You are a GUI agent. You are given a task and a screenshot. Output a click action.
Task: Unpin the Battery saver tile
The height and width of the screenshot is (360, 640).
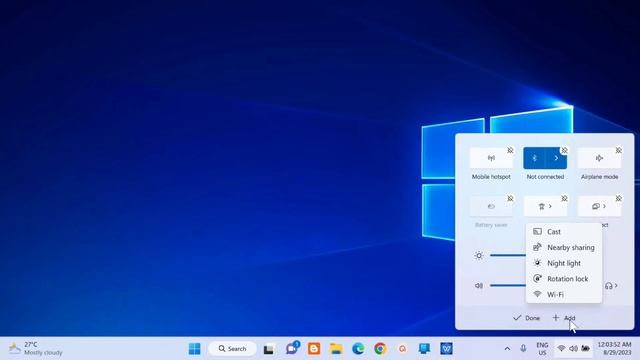tap(510, 198)
